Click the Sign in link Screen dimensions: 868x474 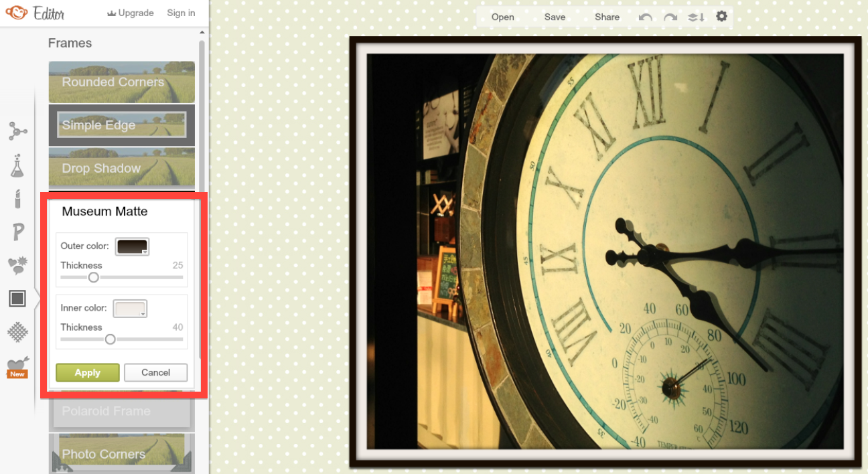[x=181, y=13]
